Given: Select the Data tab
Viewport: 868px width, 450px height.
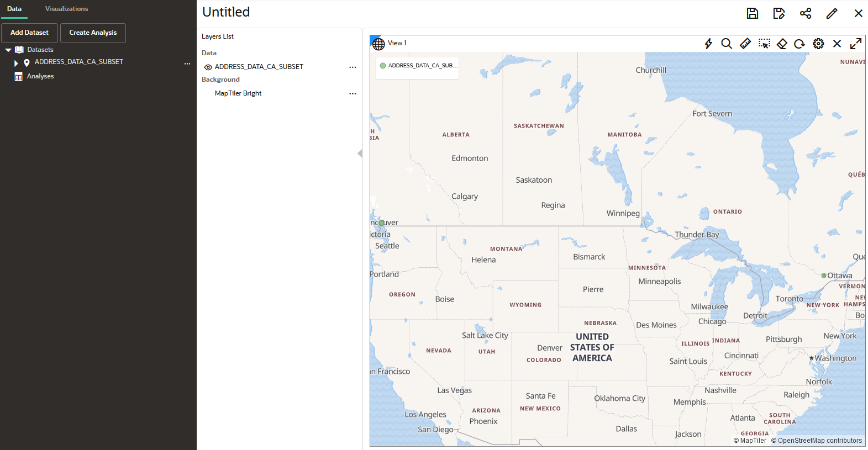Looking at the screenshot, I should [x=14, y=9].
